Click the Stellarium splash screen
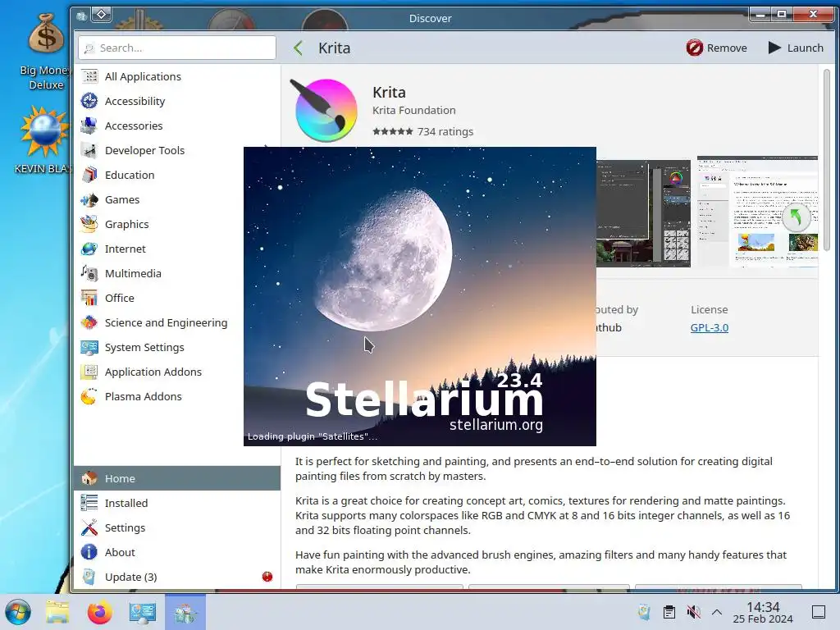 [x=419, y=296]
